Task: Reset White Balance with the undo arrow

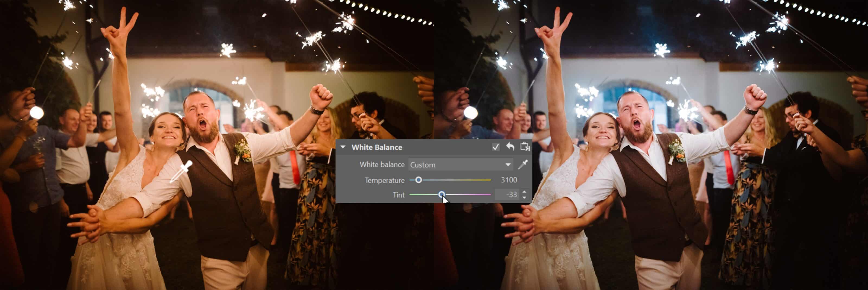Action: (x=510, y=147)
